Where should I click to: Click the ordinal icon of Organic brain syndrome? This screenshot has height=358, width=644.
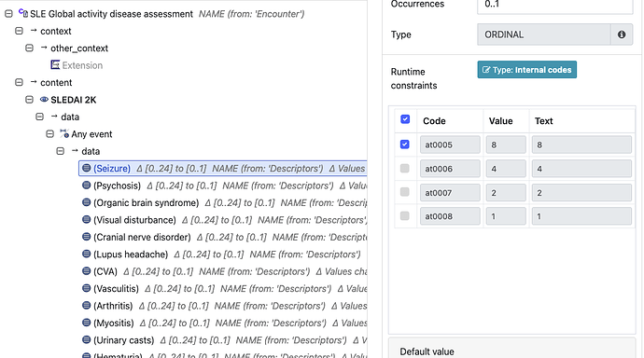click(86, 202)
